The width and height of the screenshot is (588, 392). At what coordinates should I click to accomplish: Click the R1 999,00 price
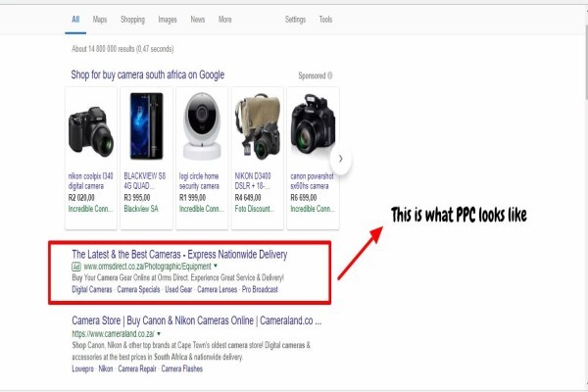[x=192, y=198]
